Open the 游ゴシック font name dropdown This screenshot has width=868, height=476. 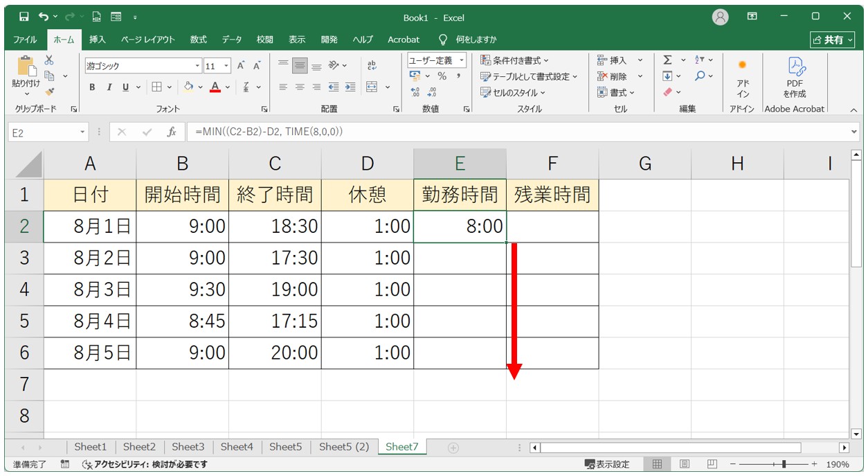[198, 66]
